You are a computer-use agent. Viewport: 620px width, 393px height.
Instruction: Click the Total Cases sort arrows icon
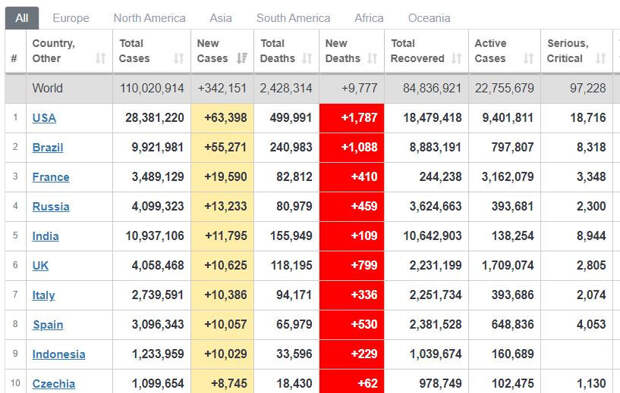coord(179,59)
